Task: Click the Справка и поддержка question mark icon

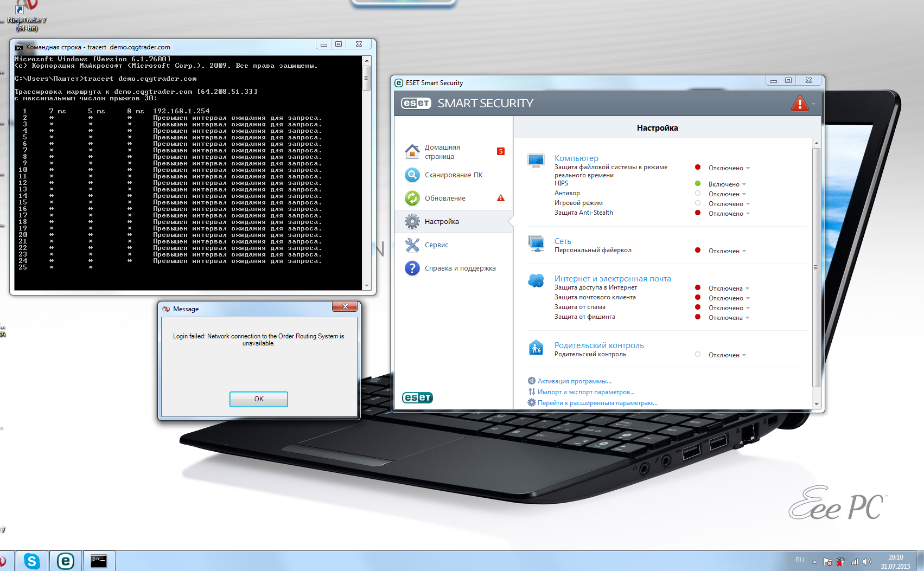Action: tap(412, 268)
